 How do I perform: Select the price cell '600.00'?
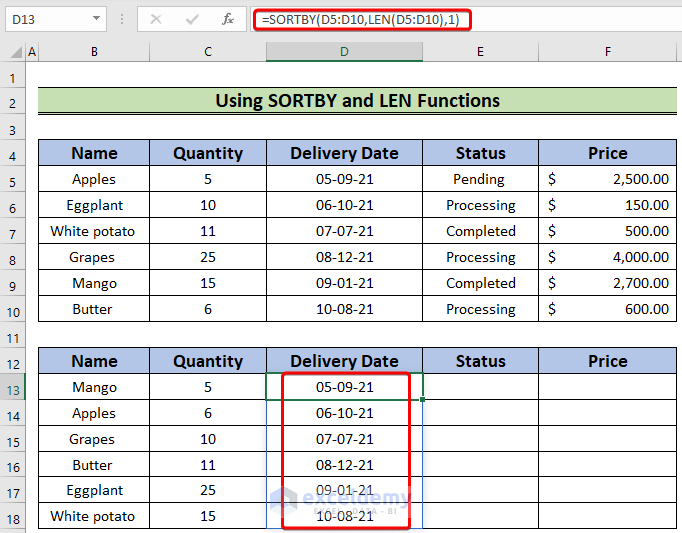(608, 309)
